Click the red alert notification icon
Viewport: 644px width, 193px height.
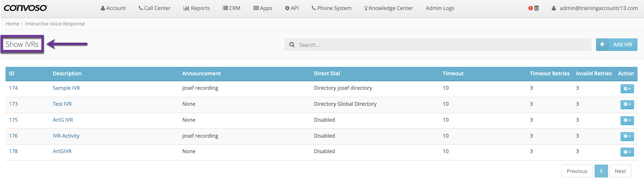tap(530, 8)
